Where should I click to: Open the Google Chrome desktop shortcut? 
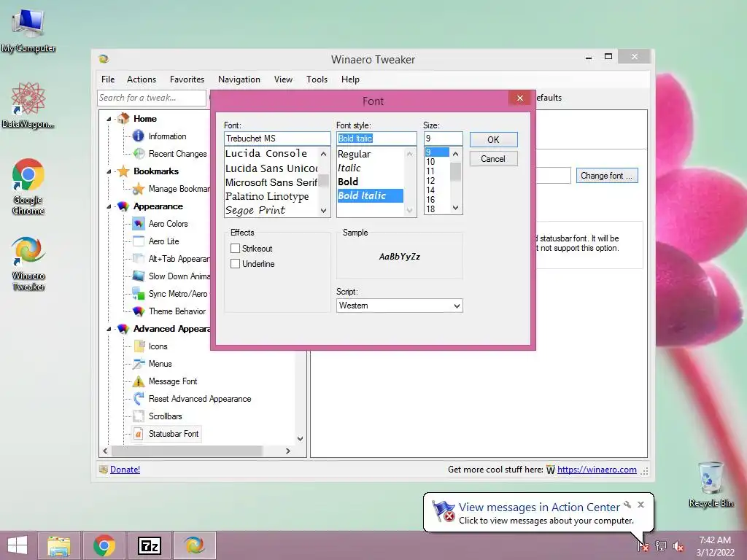28,186
